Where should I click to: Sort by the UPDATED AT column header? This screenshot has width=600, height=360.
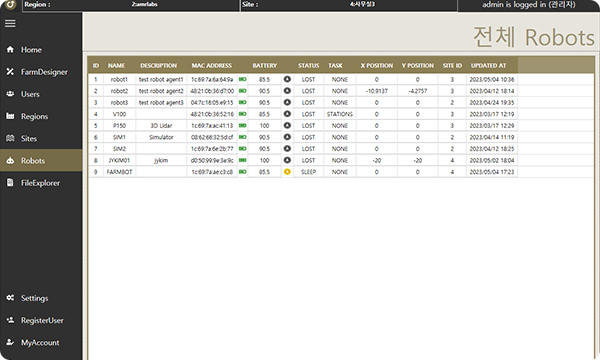click(x=488, y=65)
